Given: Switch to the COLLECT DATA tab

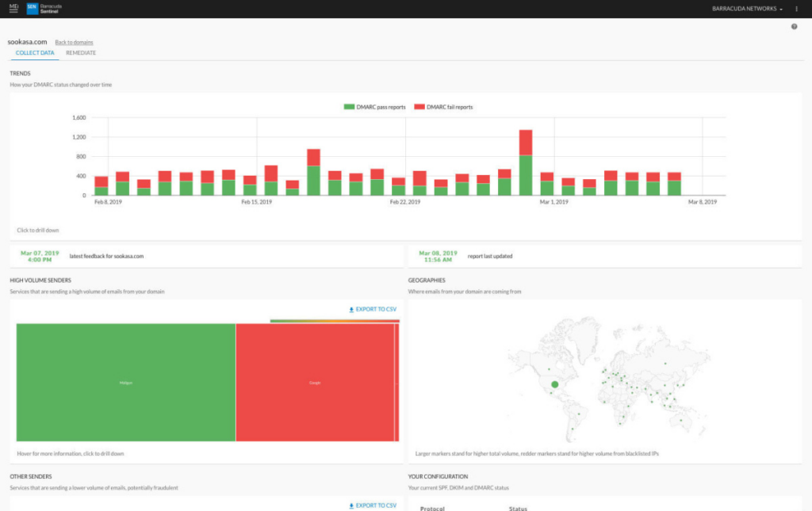Looking at the screenshot, I should (x=35, y=53).
